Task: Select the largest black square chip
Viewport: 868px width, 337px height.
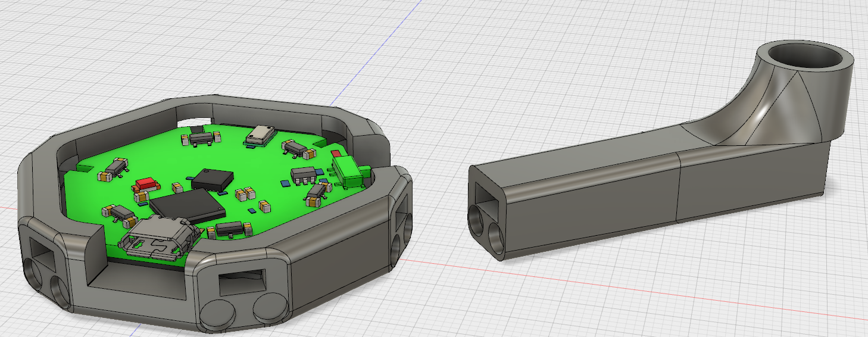Action: [188, 207]
